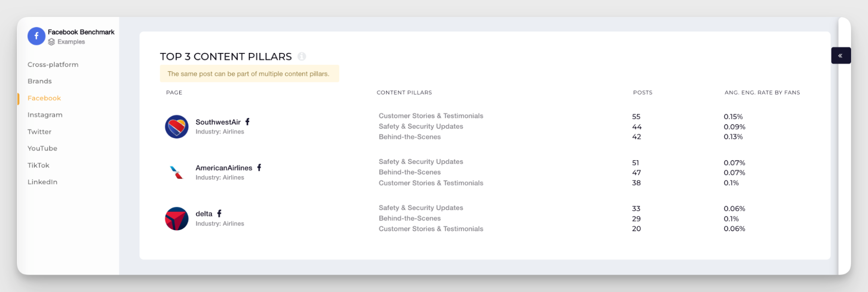Select Instagram in the sidebar
Image resolution: width=868 pixels, height=292 pixels.
pos(45,115)
